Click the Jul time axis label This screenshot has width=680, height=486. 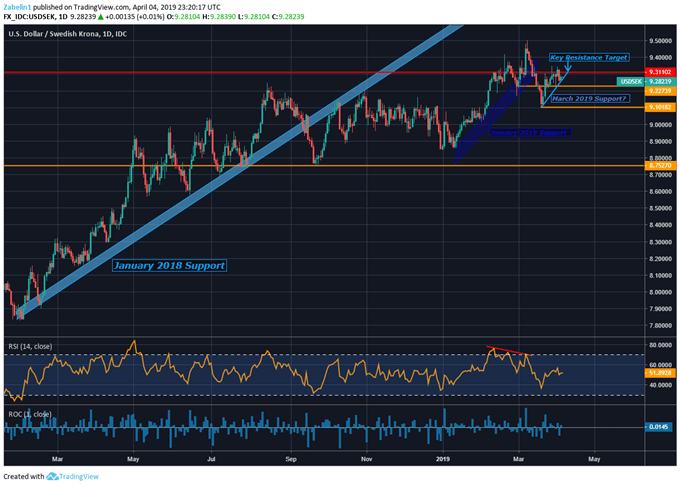point(211,459)
